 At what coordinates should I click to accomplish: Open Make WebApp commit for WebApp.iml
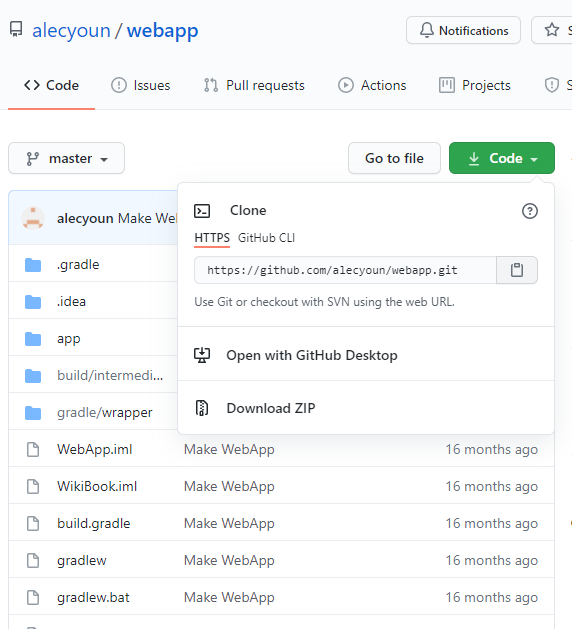point(229,450)
